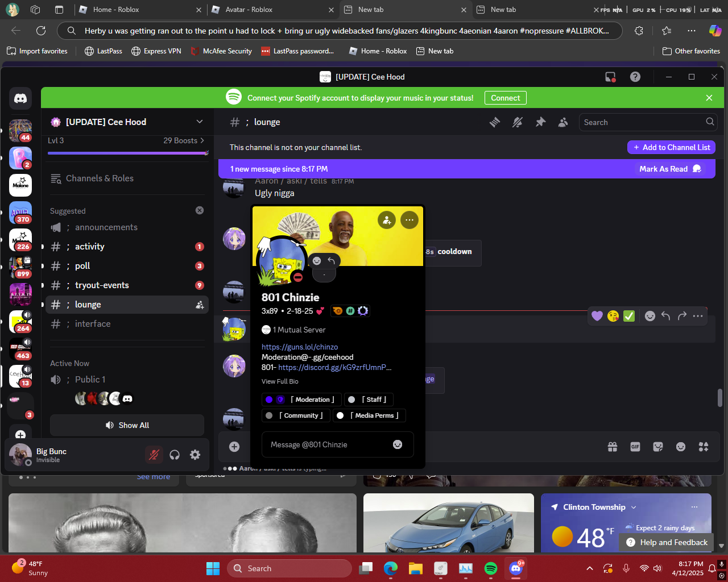Forward the message via toolbar arrow
The width and height of the screenshot is (728, 582).
(x=682, y=316)
